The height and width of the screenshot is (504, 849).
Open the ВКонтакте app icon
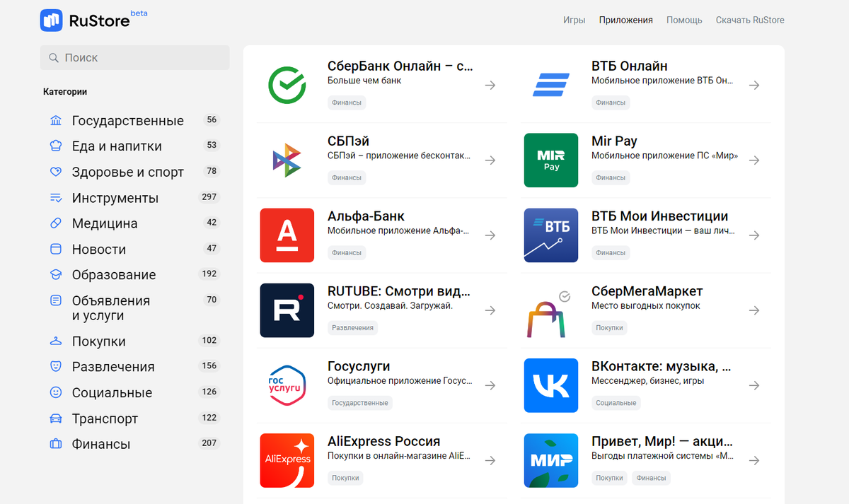(551, 385)
